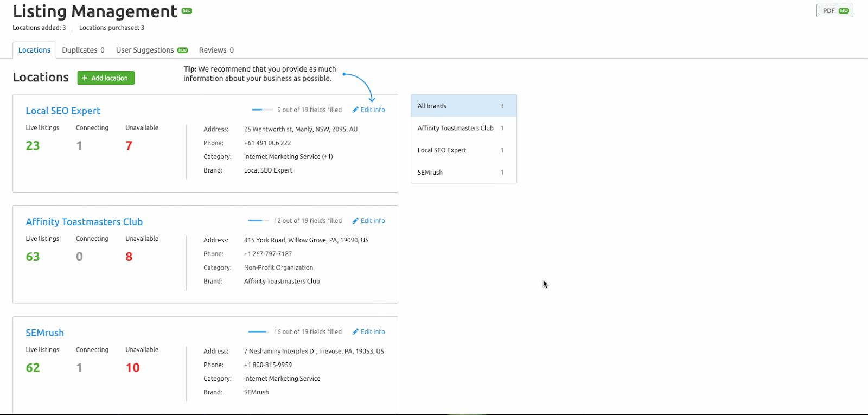Click the Edit info text for Local SEO Expert
Viewport: 868px width, 415px height.
373,110
